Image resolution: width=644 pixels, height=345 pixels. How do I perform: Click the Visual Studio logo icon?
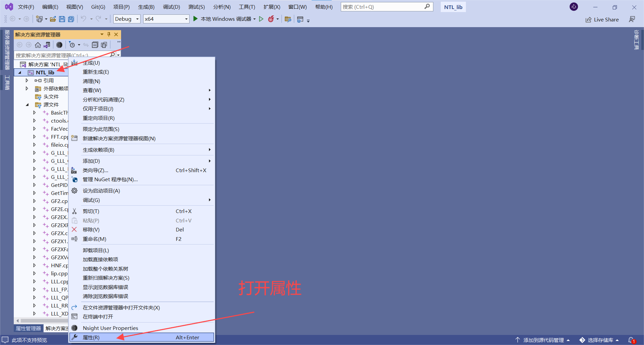9,7
